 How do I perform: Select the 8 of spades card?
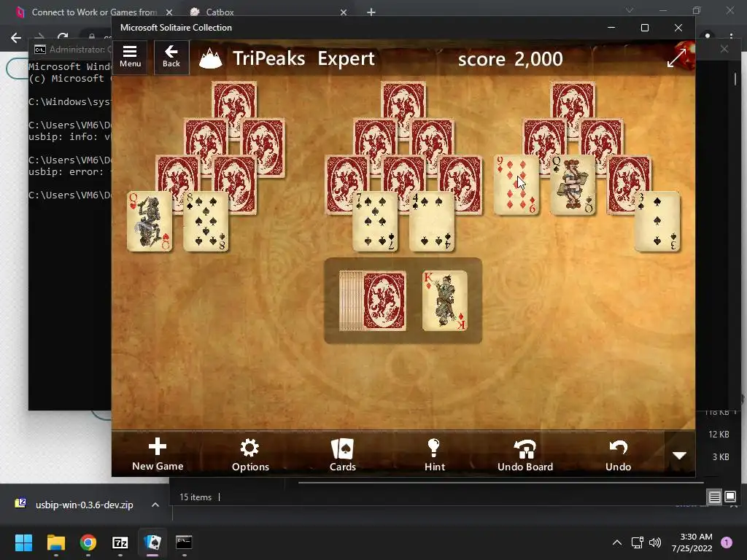206,222
